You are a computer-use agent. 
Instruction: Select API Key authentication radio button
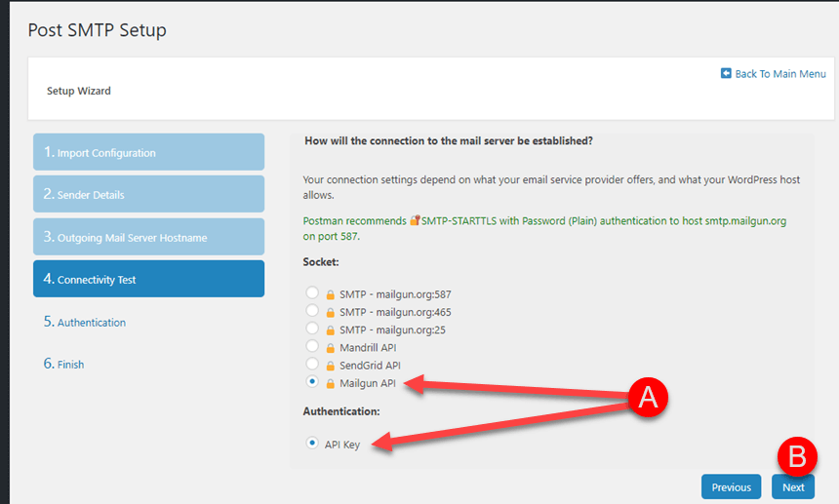tap(312, 443)
